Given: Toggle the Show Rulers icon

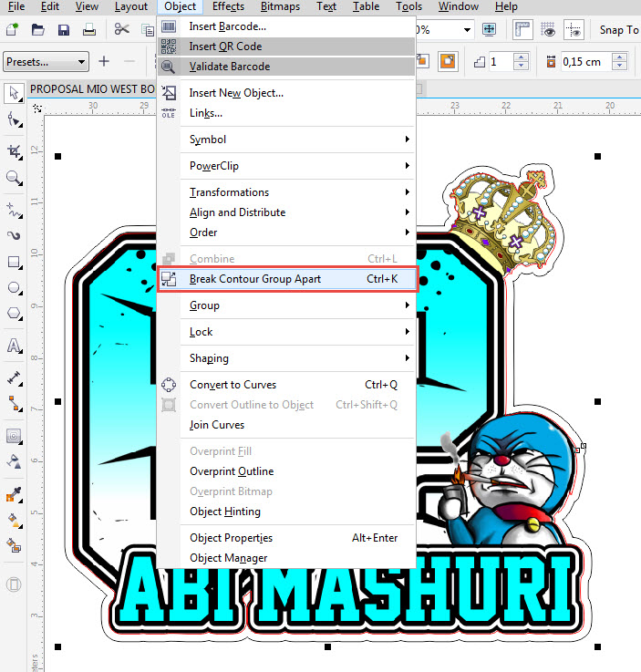Looking at the screenshot, I should (x=522, y=29).
